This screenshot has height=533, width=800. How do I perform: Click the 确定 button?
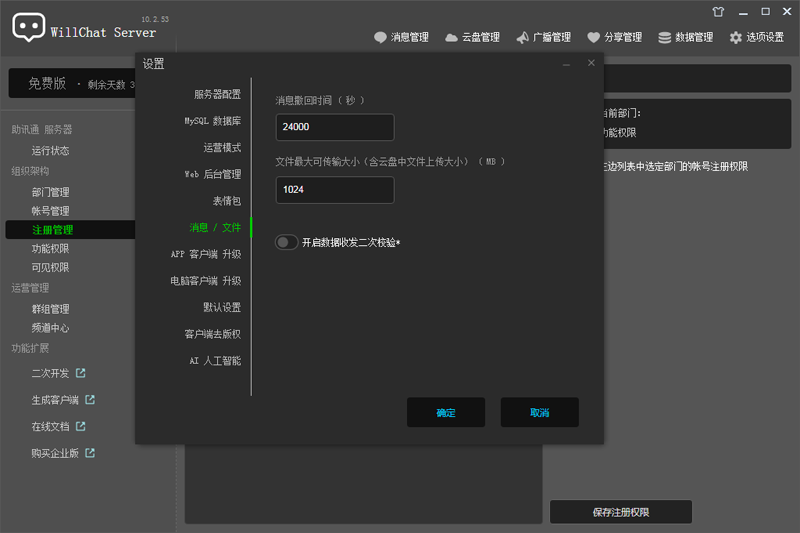(x=446, y=413)
